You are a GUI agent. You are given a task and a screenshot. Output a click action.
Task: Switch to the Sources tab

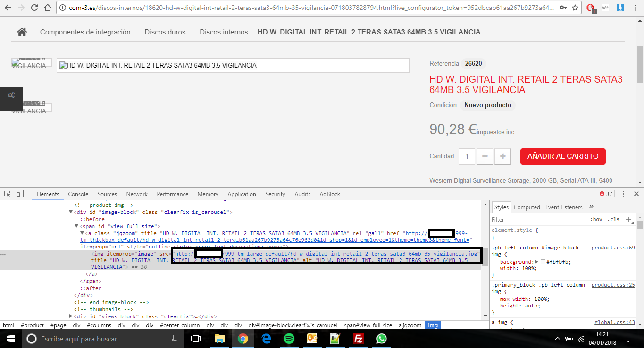pyautogui.click(x=107, y=194)
